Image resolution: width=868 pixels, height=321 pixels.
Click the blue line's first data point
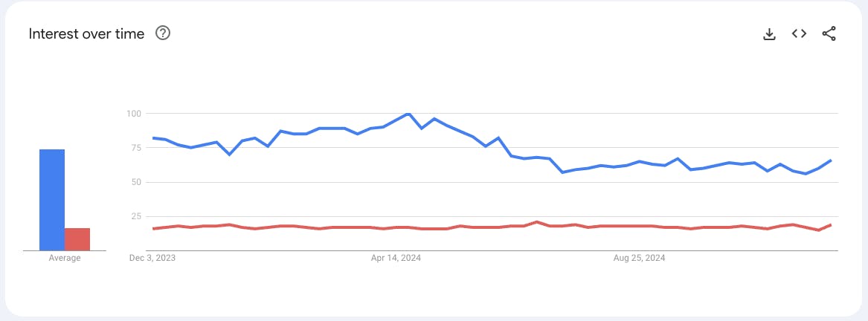152,137
